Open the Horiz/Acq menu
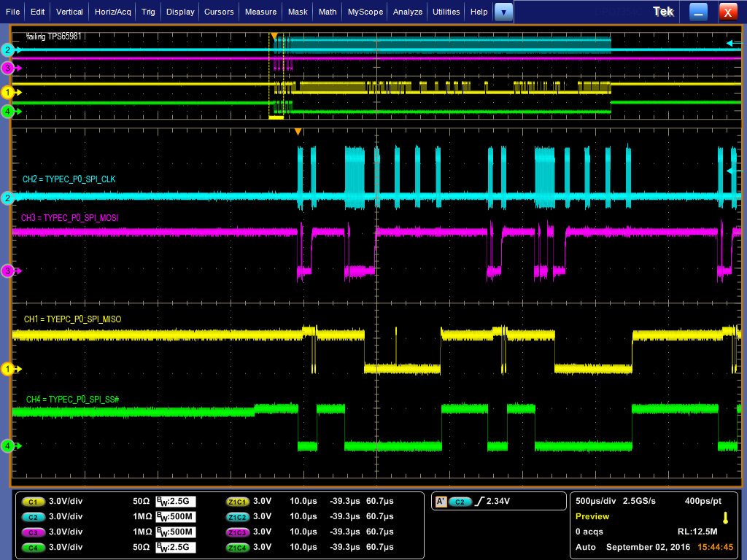The height and width of the screenshot is (560, 747). [113, 12]
